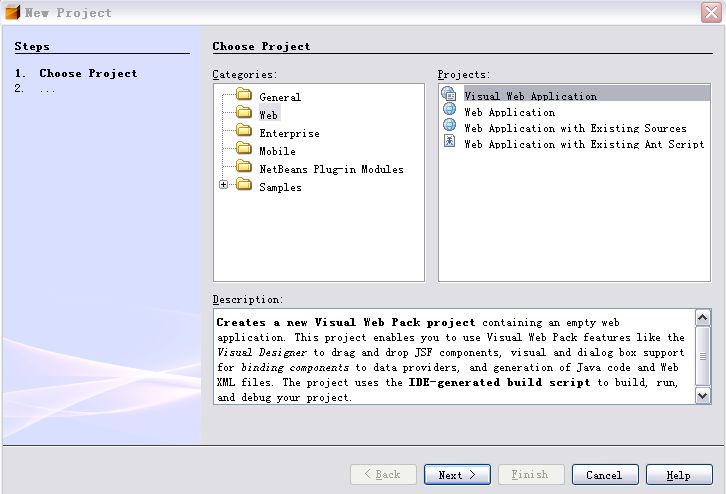Click the description scrollbar thumb

click(702, 356)
